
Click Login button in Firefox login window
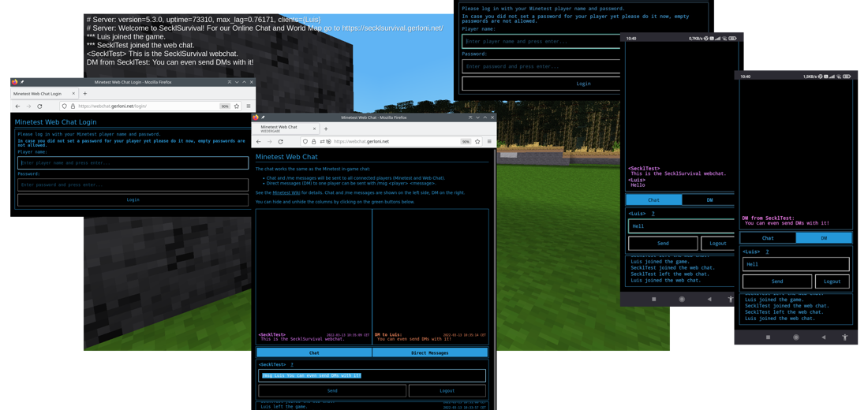coord(133,199)
